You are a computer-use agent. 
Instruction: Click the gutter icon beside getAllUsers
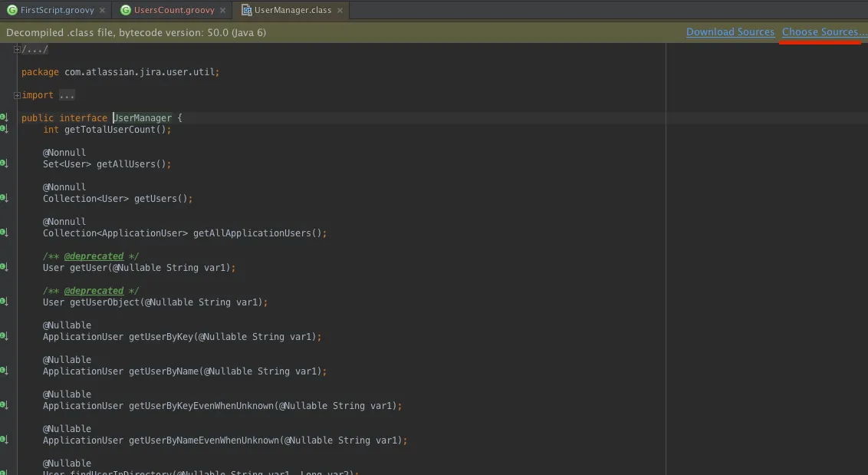point(4,163)
